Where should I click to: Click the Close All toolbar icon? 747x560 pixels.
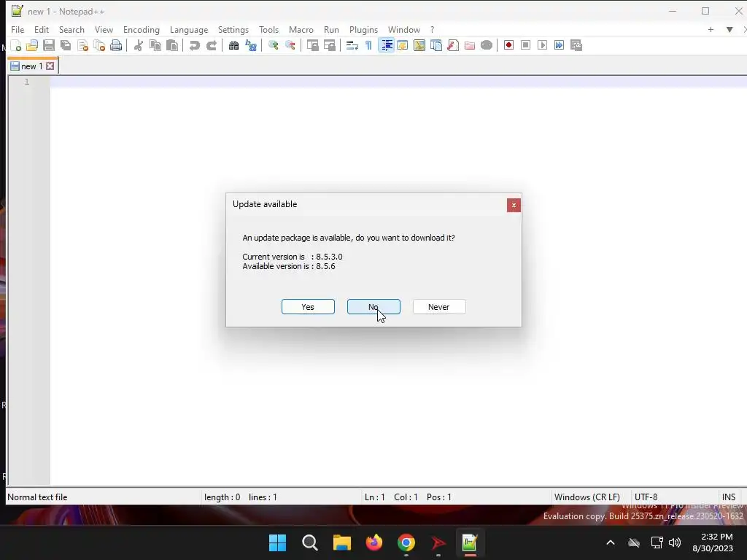99,45
